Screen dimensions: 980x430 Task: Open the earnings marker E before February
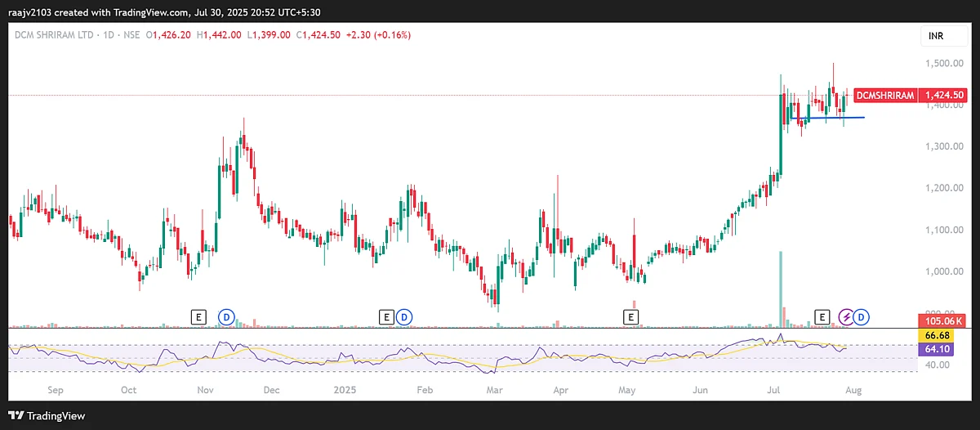point(387,316)
